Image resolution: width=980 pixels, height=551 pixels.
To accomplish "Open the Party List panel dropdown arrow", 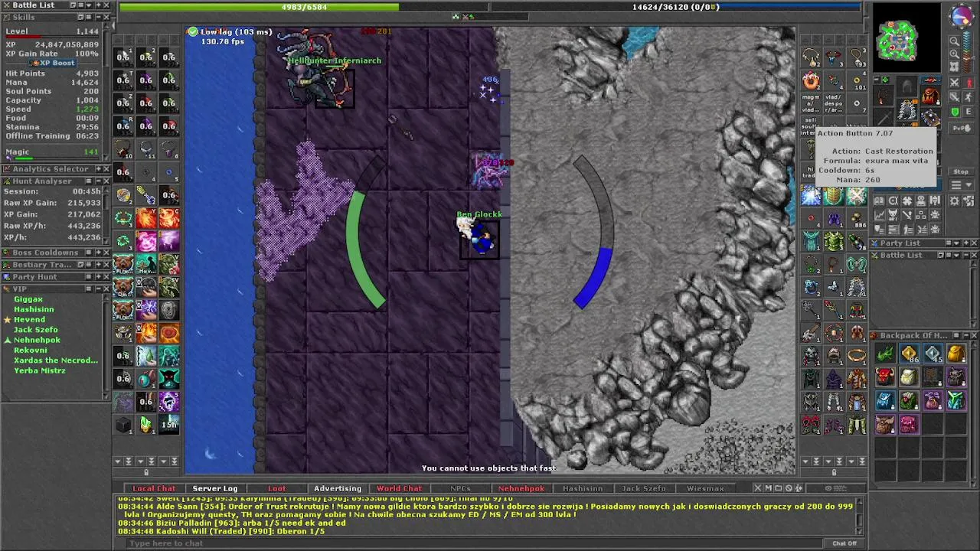I will (x=956, y=243).
